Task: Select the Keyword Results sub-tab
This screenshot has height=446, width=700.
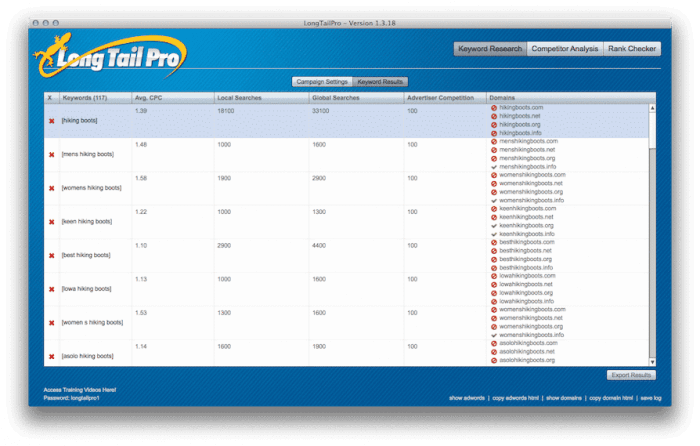Action: coord(380,82)
